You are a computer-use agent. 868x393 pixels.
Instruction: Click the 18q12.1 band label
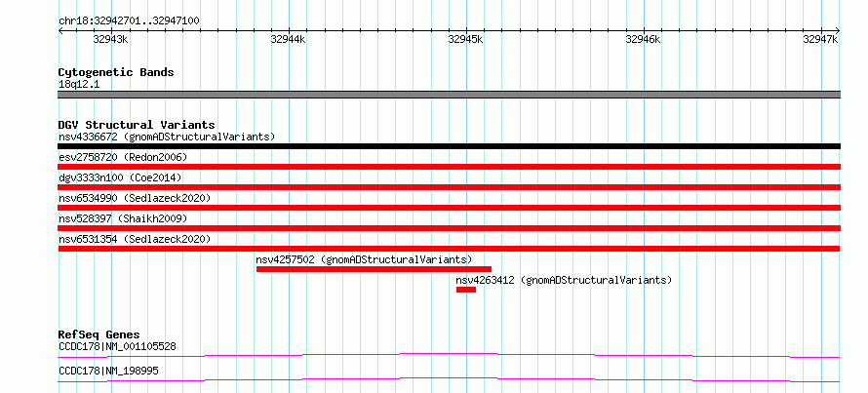point(79,85)
